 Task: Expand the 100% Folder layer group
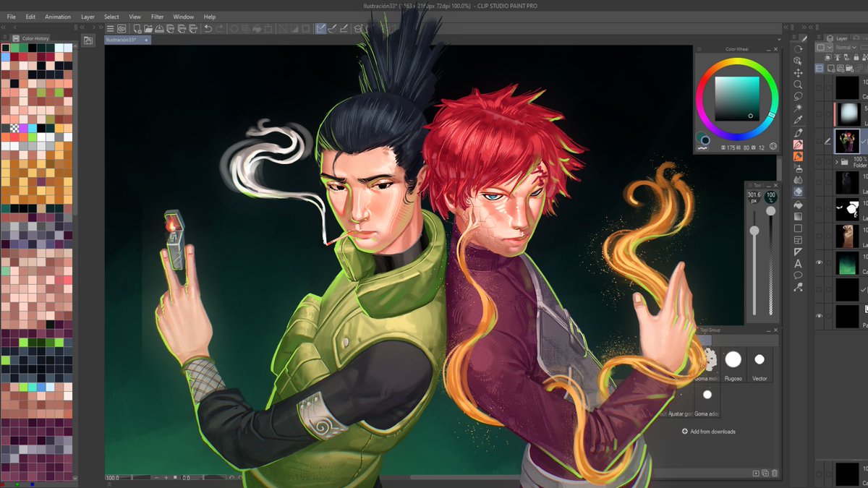point(838,162)
